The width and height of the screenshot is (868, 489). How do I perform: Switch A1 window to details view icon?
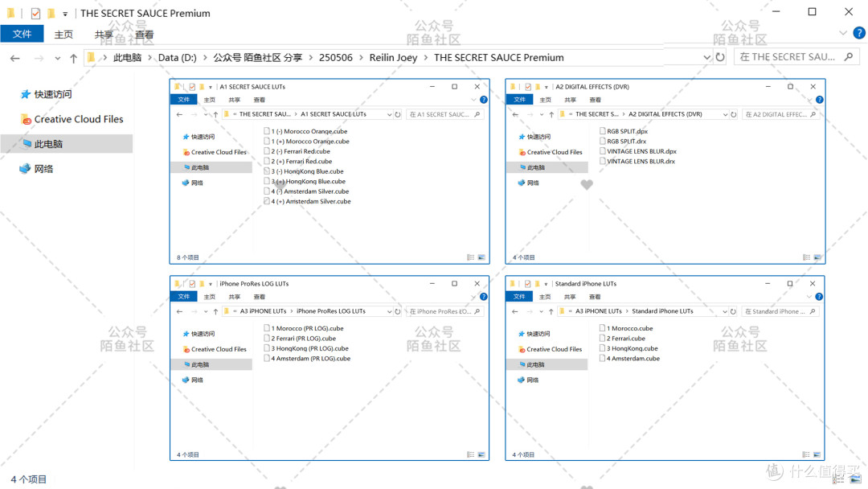click(x=470, y=257)
